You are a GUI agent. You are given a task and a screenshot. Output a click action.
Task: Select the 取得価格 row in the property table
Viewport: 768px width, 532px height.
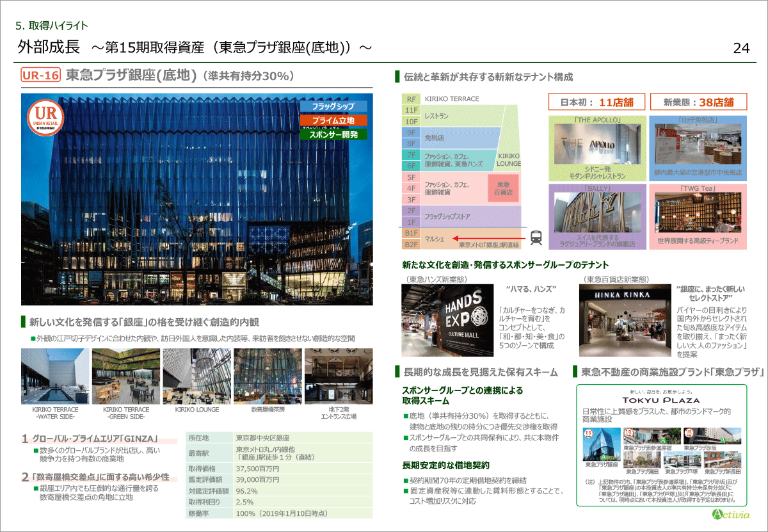[278, 469]
